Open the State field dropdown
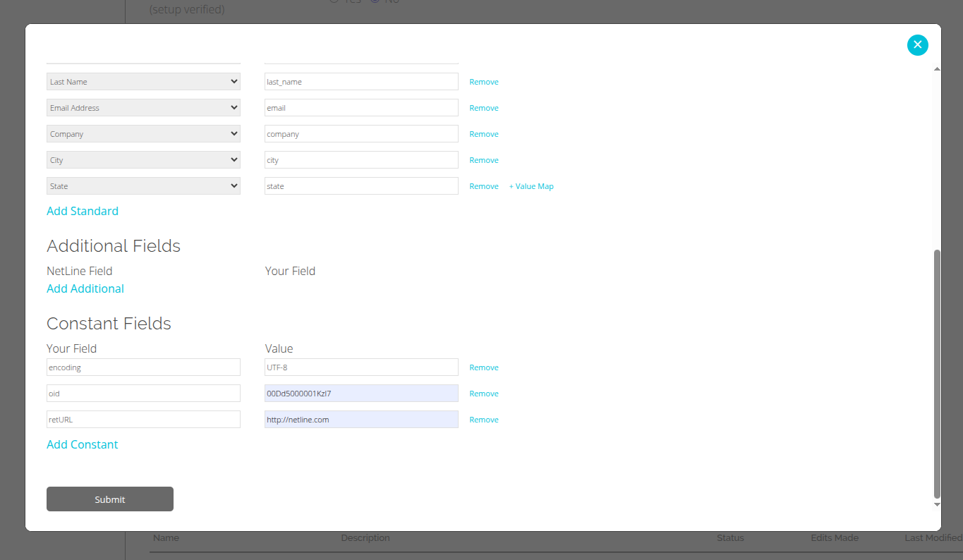The height and width of the screenshot is (560, 963). coord(143,186)
